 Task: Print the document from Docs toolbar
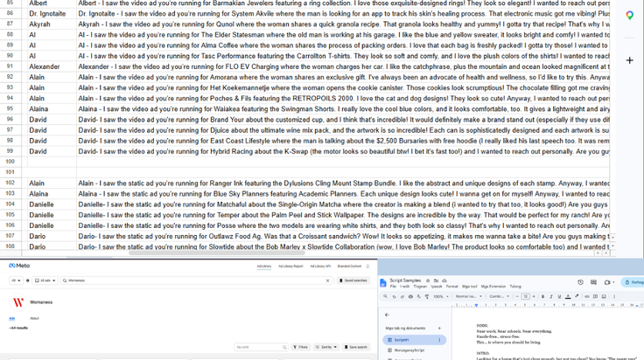coord(410,296)
